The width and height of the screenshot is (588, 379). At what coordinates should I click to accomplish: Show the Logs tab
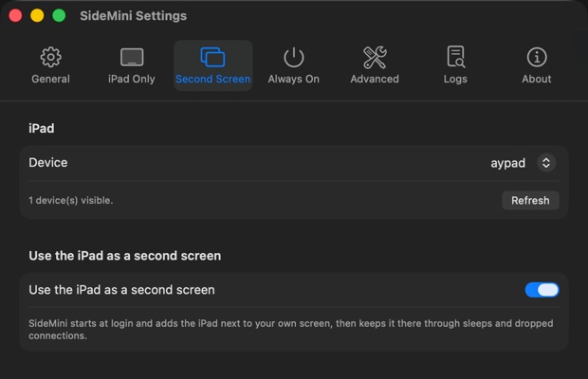pyautogui.click(x=455, y=65)
